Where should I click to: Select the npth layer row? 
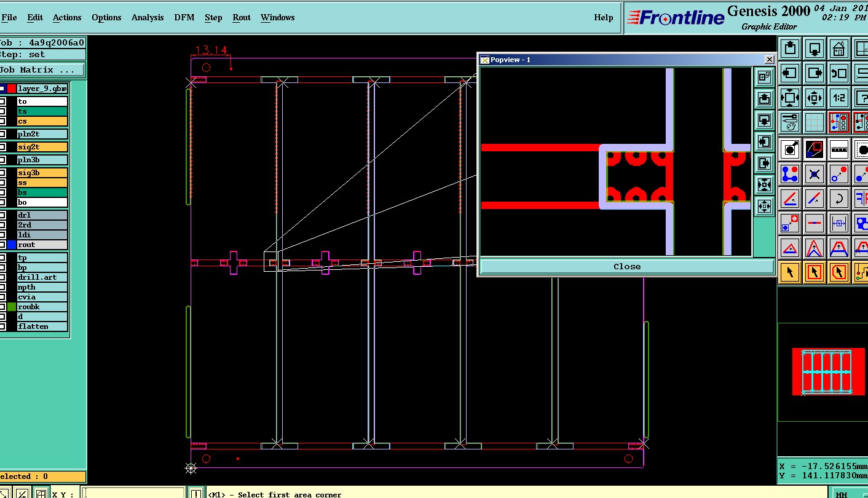[x=42, y=287]
